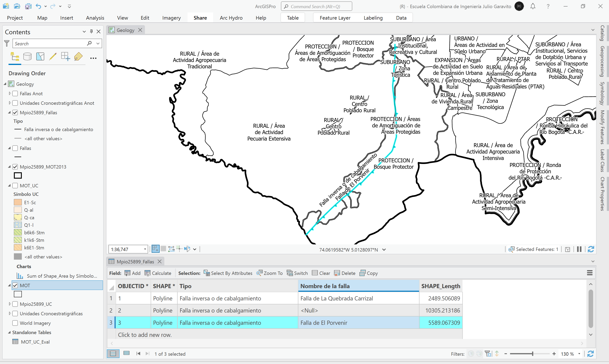Click Switch selection button
609x364 pixels.
(297, 273)
